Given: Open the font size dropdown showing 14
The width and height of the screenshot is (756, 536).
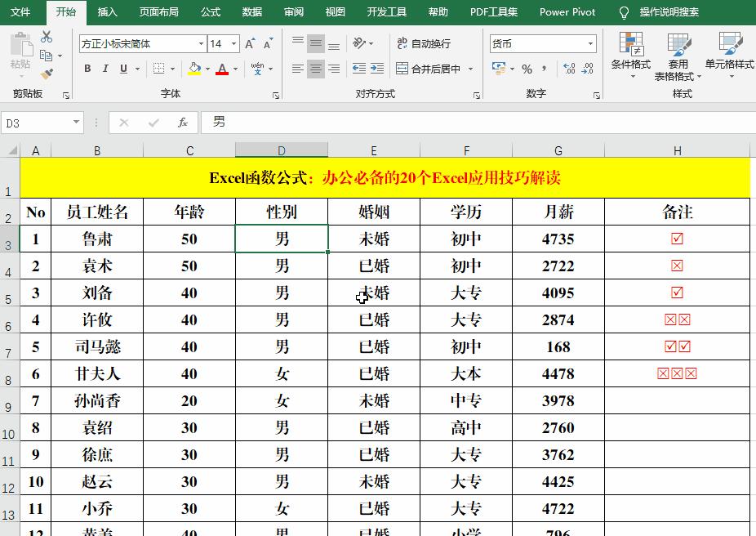Looking at the screenshot, I should 233,43.
